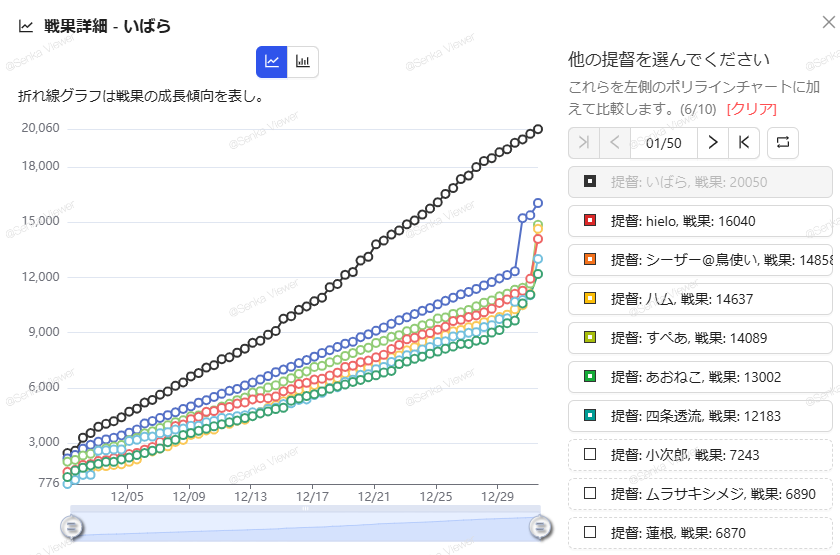
Task: Select admiral ムラサキシメジ 戦果 6890
Action: (x=700, y=494)
